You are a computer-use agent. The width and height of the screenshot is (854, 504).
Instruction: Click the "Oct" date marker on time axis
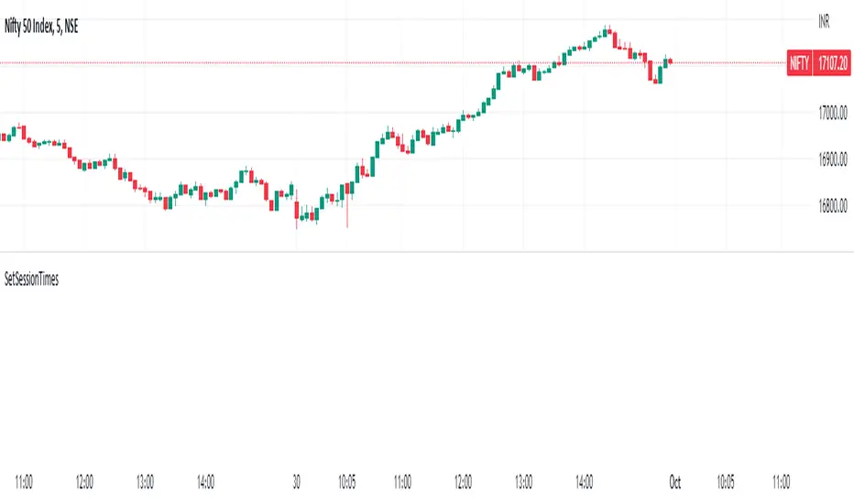(x=675, y=480)
